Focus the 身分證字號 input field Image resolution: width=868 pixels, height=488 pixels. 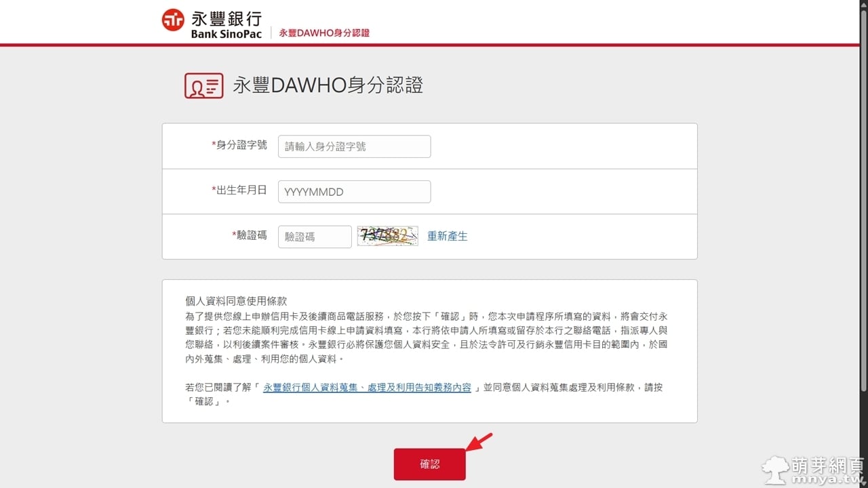coord(354,146)
